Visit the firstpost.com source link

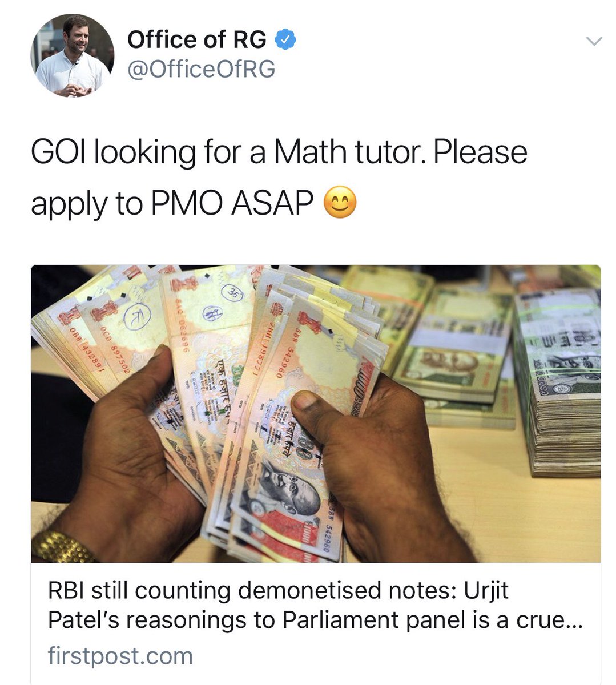[x=120, y=656]
